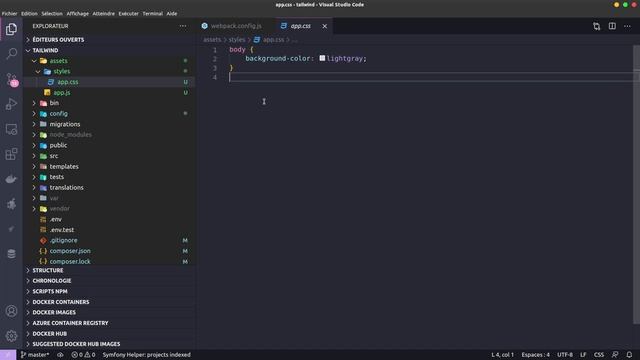Click the editor vertical scrollbar
This screenshot has width=640, height=360.
(637, 184)
